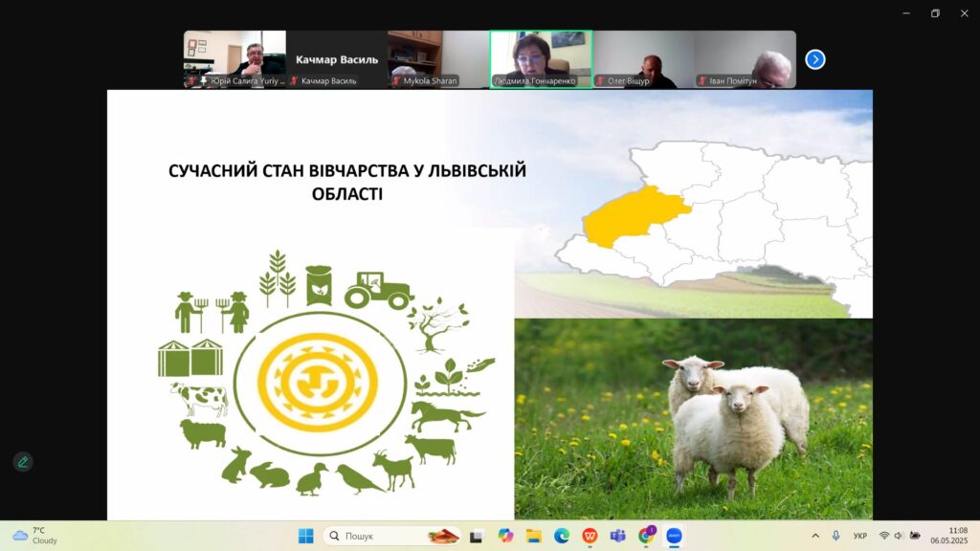980x551 pixels.
Task: Expand the hidden system tray icons
Action: point(815,536)
